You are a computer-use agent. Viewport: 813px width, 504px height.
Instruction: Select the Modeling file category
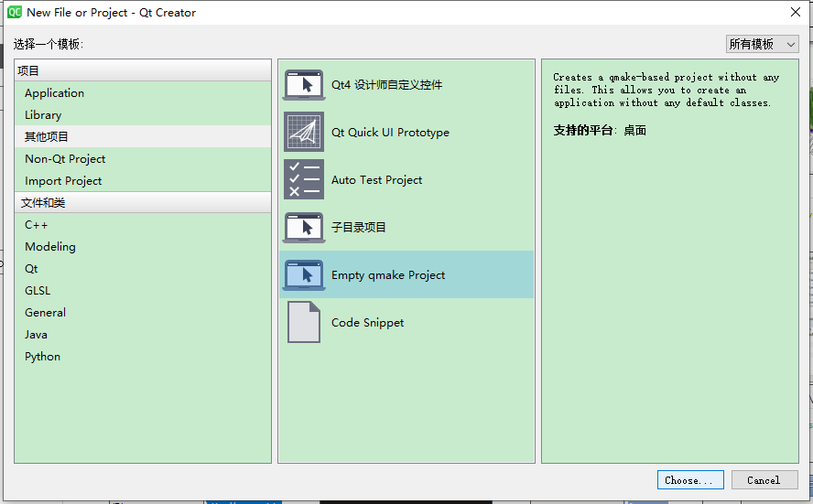(143, 246)
